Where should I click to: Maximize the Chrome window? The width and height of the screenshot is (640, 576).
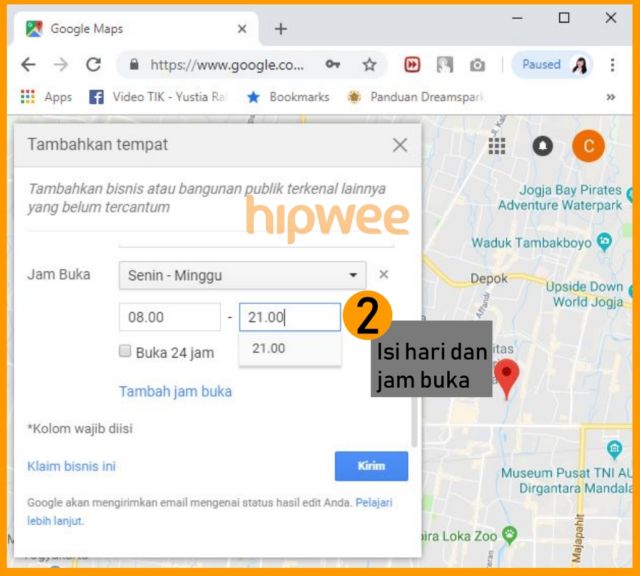coord(564,18)
